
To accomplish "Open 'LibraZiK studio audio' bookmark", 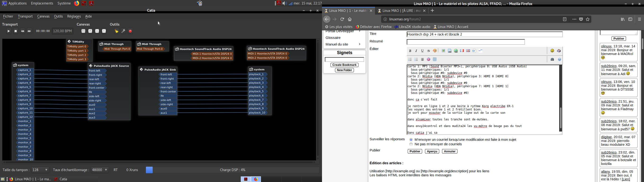I will click(x=413, y=27).
